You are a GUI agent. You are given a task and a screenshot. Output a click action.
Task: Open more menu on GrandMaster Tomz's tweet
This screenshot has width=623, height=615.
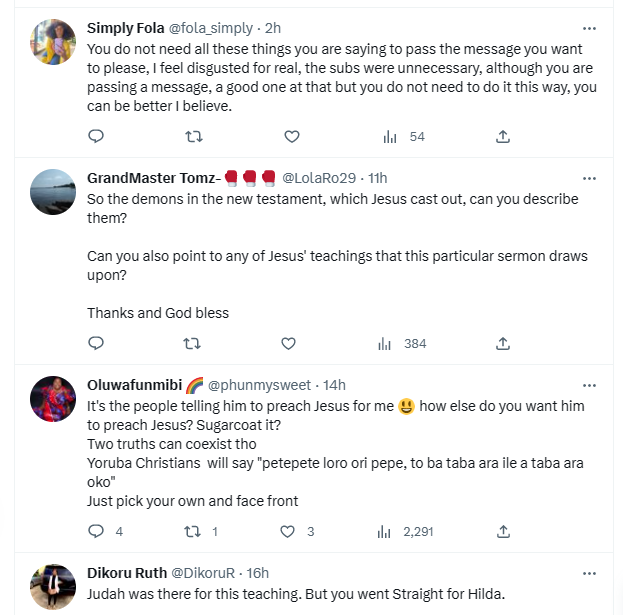pyautogui.click(x=591, y=178)
